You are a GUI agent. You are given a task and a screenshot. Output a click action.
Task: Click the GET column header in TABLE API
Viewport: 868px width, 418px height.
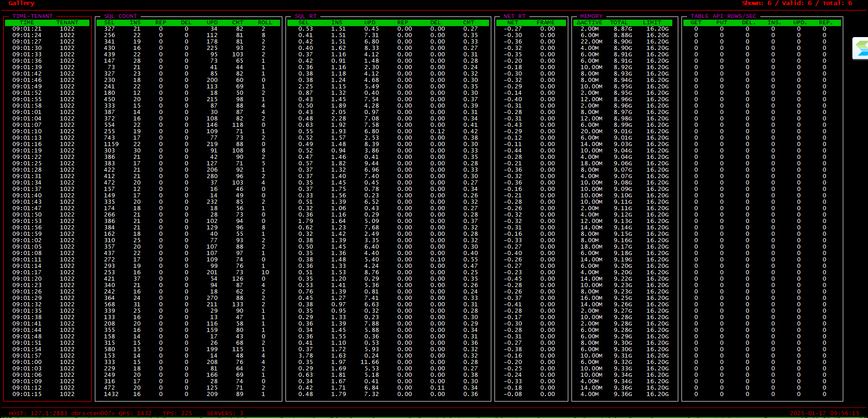point(696,22)
